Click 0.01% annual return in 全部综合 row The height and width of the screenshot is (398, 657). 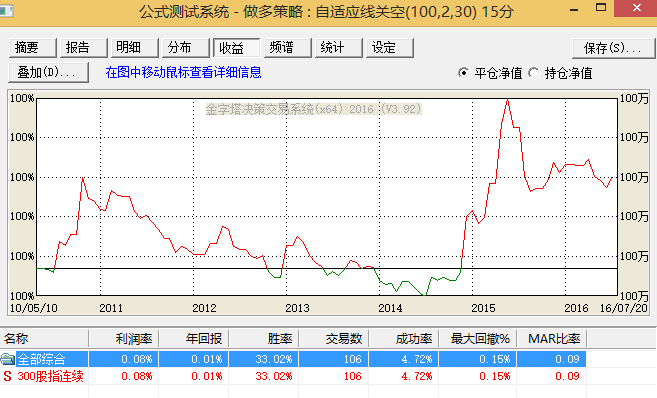pos(207,359)
